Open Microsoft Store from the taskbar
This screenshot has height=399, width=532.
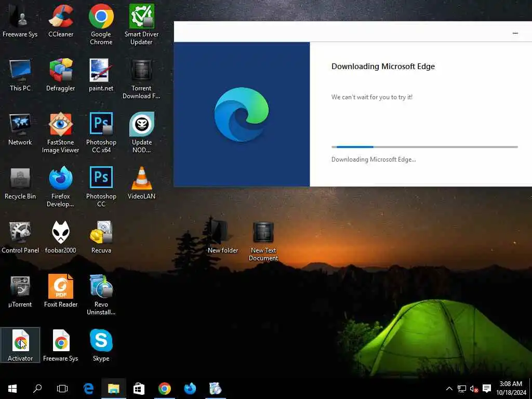coord(139,389)
